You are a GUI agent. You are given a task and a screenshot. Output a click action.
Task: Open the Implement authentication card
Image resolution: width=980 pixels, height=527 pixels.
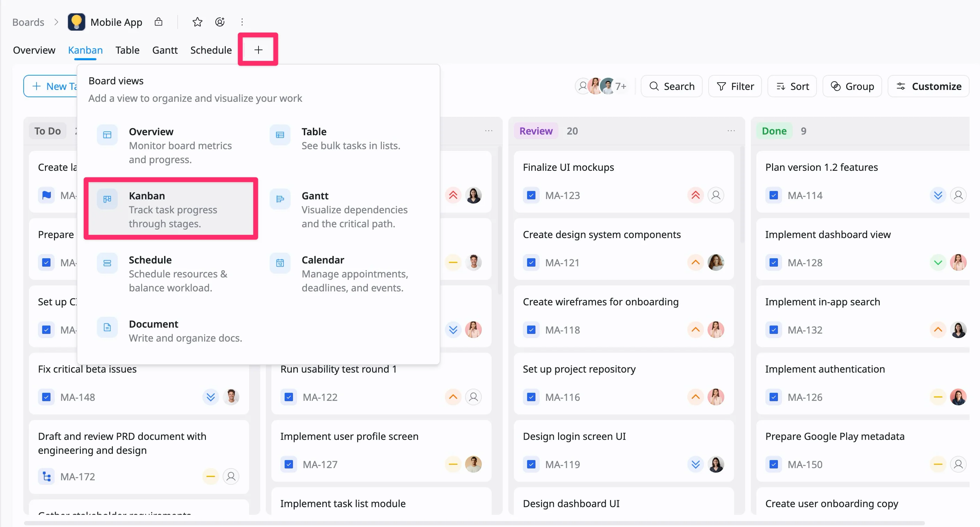[863, 383]
